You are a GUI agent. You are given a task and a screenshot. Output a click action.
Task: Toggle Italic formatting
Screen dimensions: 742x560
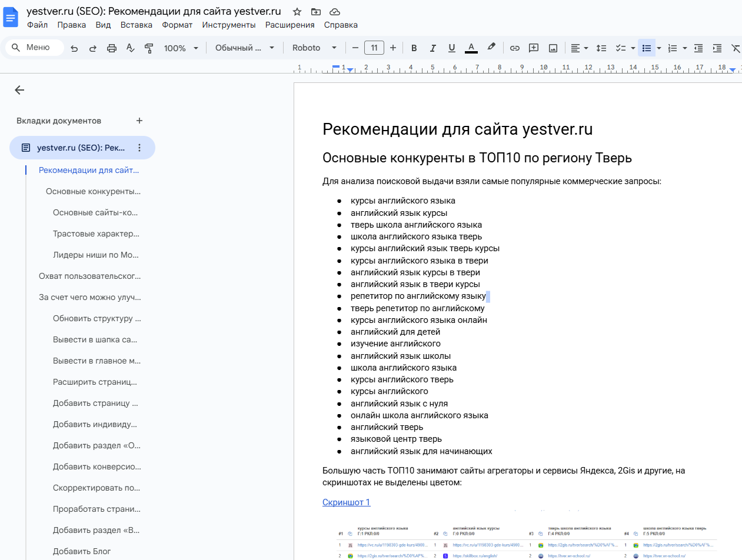[x=433, y=48]
